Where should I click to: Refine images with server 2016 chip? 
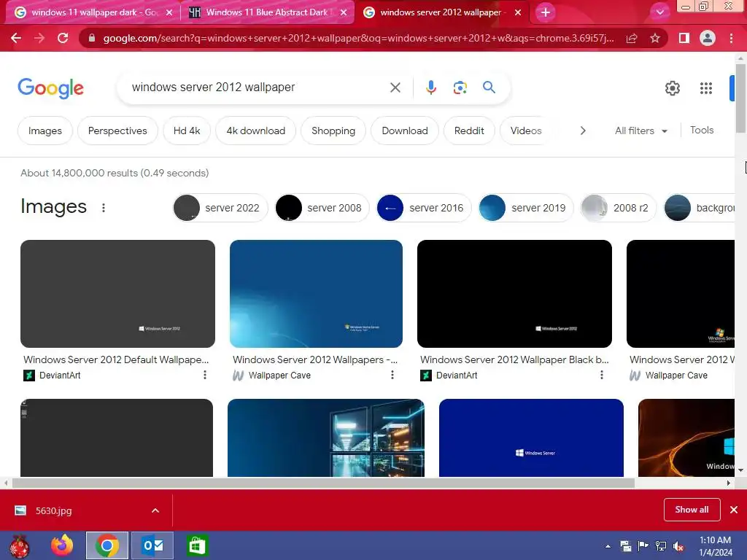click(x=424, y=208)
